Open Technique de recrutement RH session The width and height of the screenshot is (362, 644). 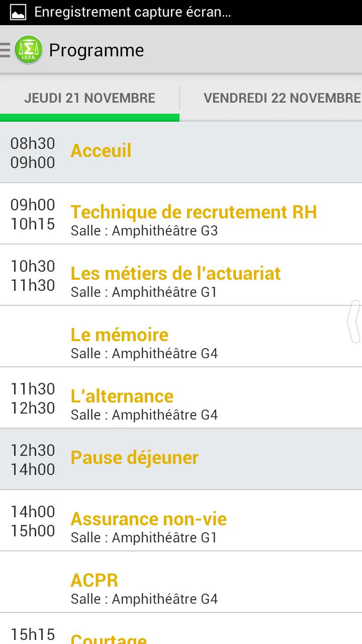[194, 213]
